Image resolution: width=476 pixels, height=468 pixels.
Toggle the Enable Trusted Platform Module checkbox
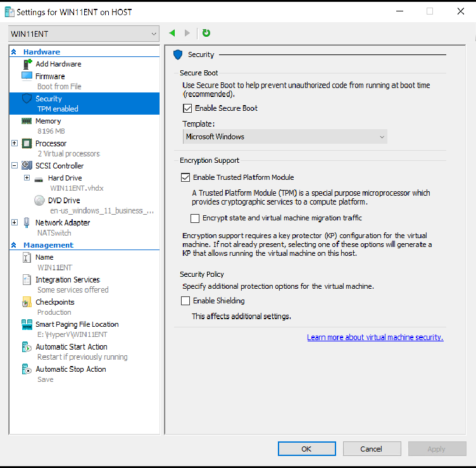coord(185,177)
